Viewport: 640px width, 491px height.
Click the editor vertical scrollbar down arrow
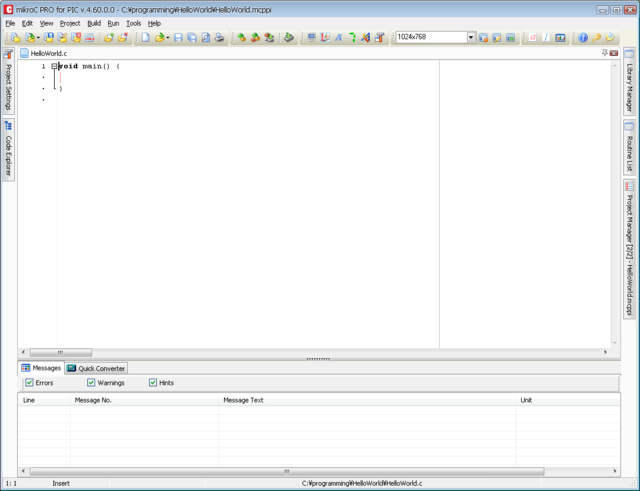click(615, 343)
